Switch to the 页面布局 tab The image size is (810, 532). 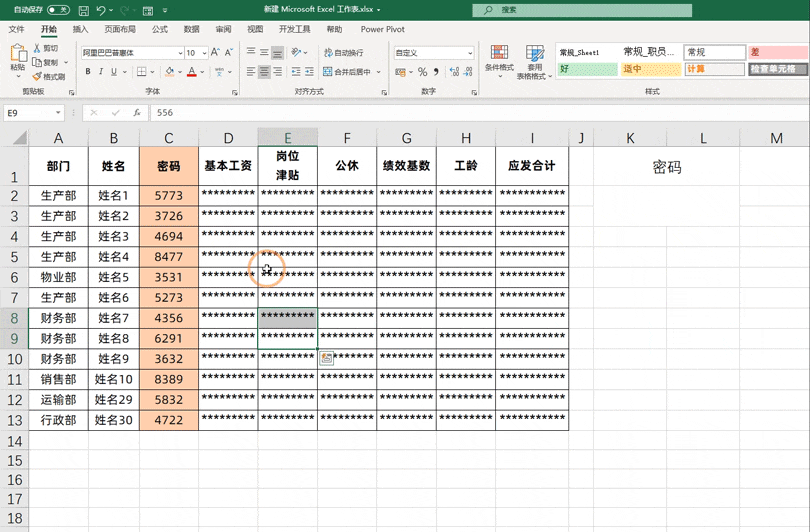pos(120,29)
